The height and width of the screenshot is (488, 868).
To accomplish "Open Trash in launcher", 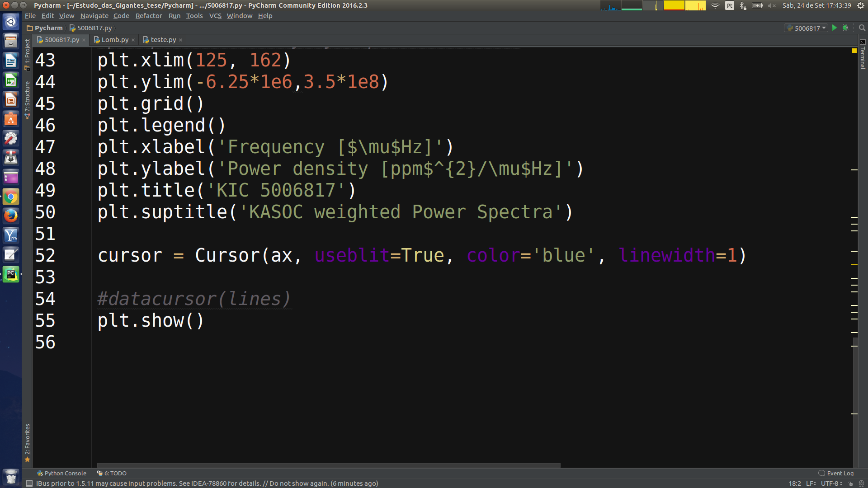I will pyautogui.click(x=11, y=477).
